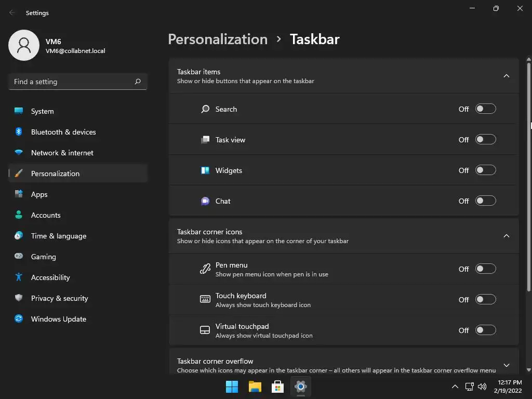Click the Windows Update icon in sidebar
Screen dimensions: 532x399
19,319
